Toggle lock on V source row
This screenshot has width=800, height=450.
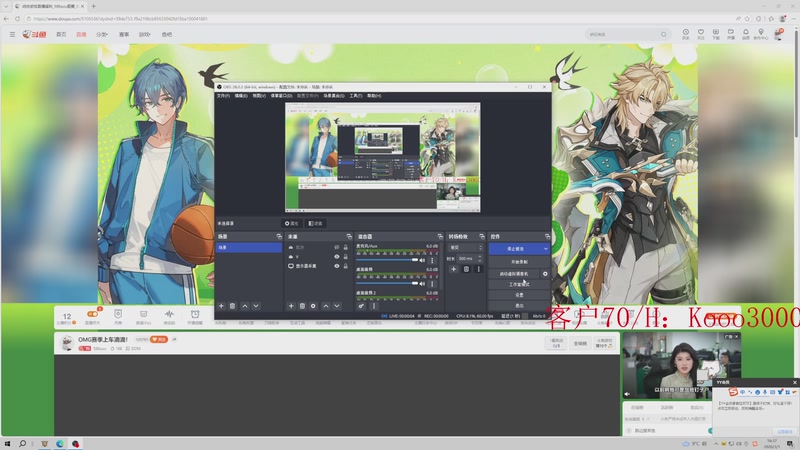(345, 257)
